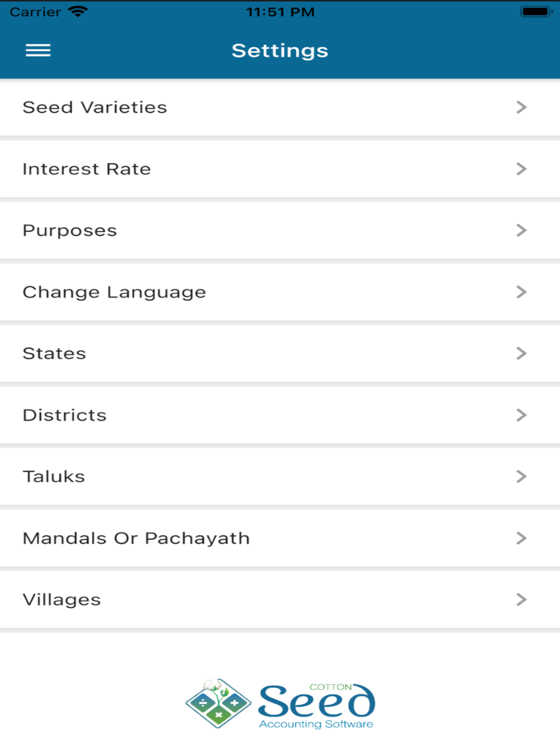The height and width of the screenshot is (747, 560).
Task: Select the Districts menu entry
Action: pos(280,415)
